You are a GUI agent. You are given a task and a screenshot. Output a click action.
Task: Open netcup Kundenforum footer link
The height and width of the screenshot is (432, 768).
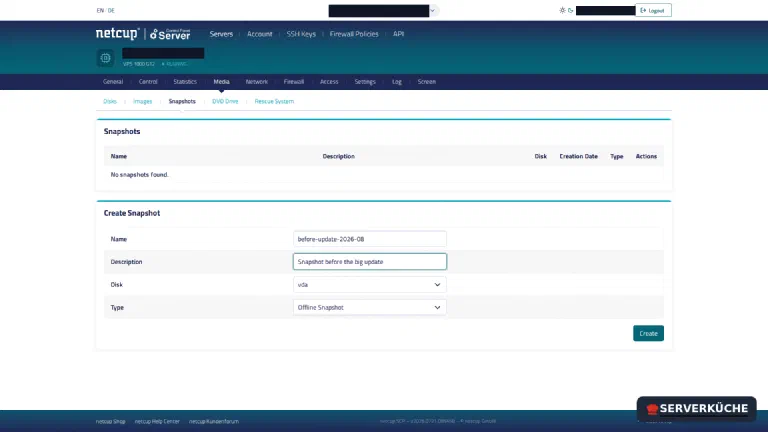tap(214, 421)
